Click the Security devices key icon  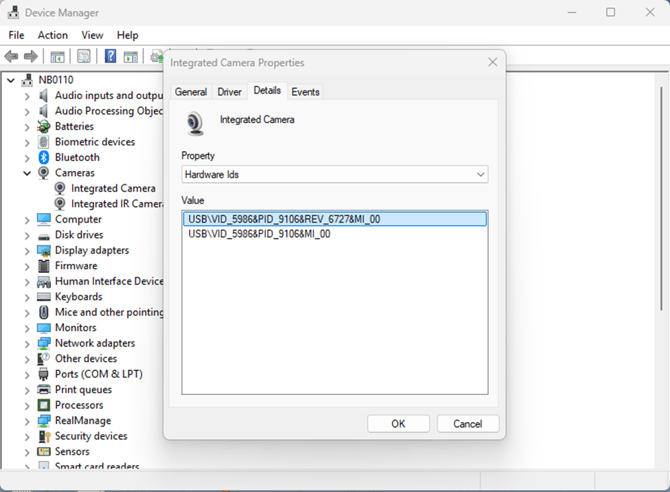coord(44,436)
